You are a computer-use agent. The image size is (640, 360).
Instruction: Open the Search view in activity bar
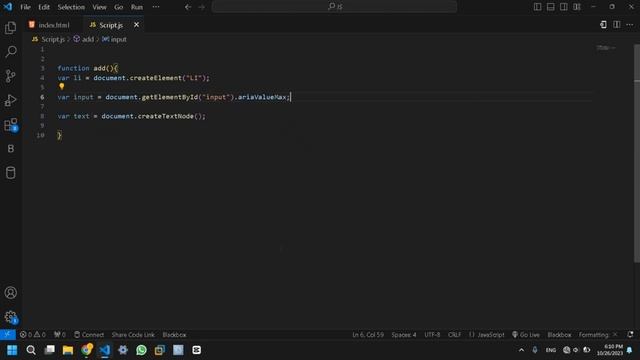[11, 51]
